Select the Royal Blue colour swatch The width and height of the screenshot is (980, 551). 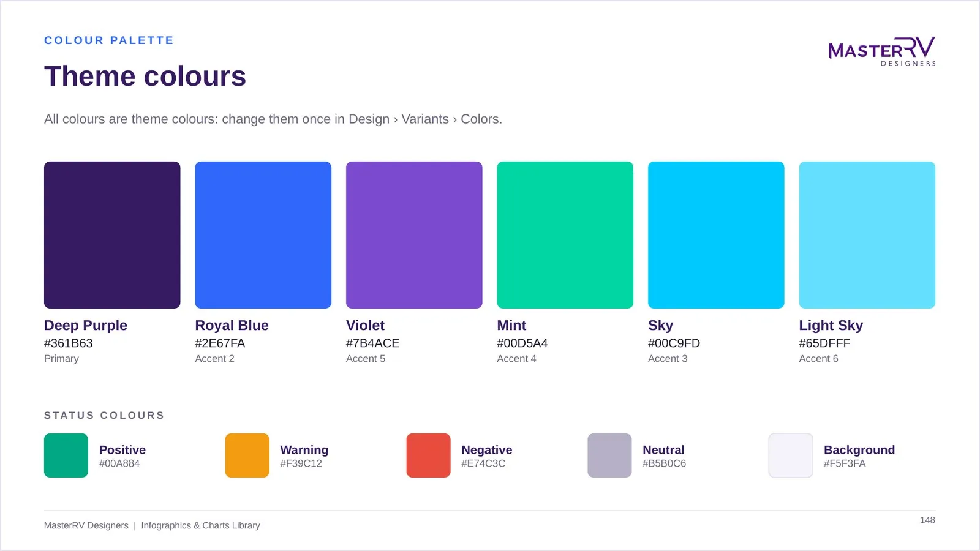point(263,235)
